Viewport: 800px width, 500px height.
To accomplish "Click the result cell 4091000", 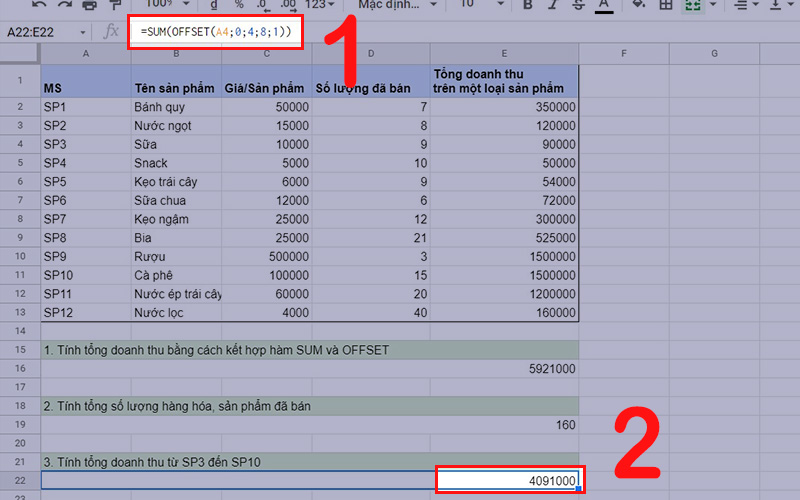I will pyautogui.click(x=509, y=480).
